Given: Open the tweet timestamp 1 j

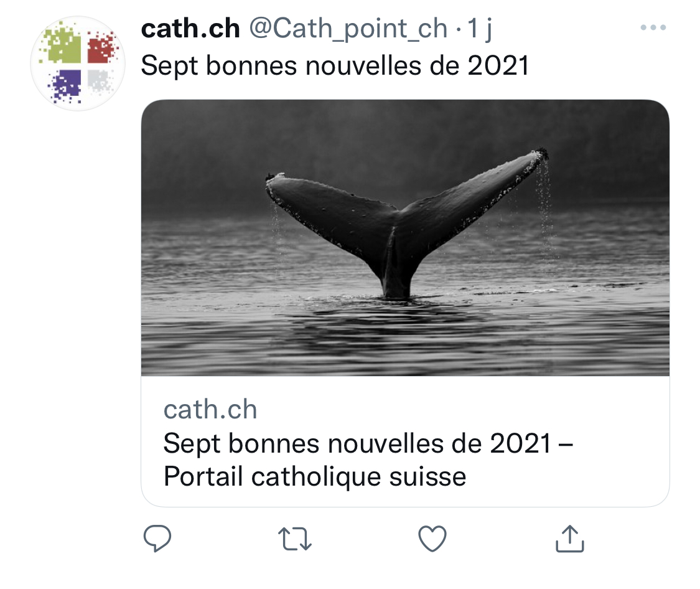Looking at the screenshot, I should tap(480, 29).
